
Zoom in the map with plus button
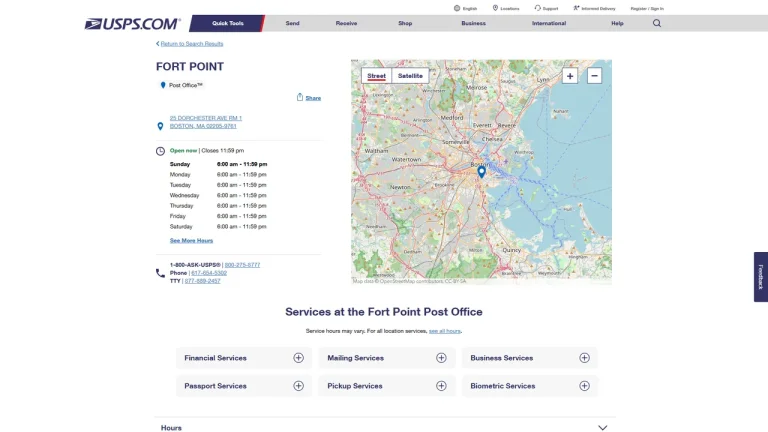click(570, 76)
